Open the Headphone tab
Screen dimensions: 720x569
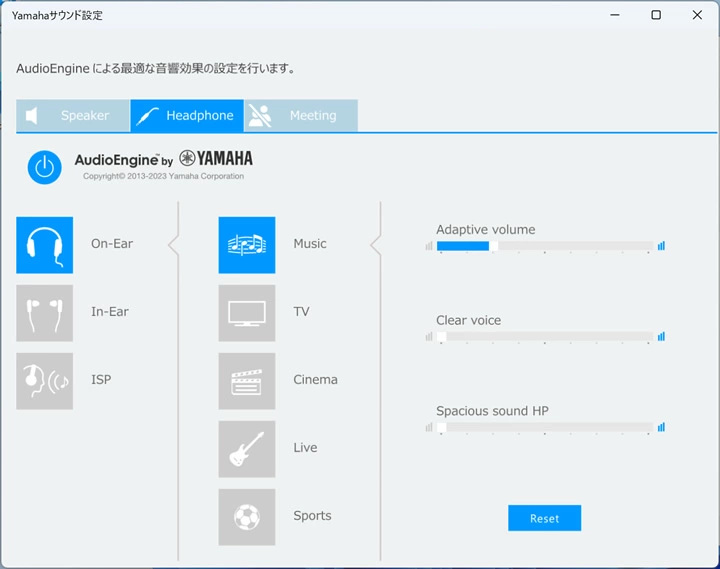[187, 116]
